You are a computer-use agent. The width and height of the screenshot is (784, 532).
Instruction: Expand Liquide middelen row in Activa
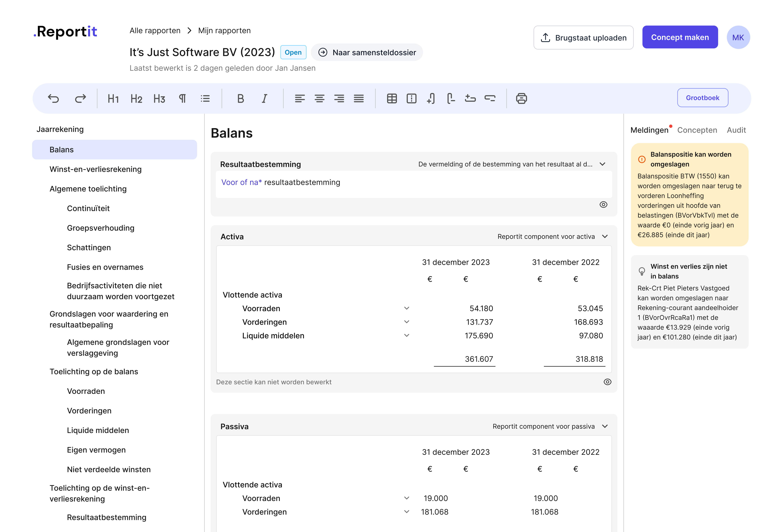click(x=407, y=335)
